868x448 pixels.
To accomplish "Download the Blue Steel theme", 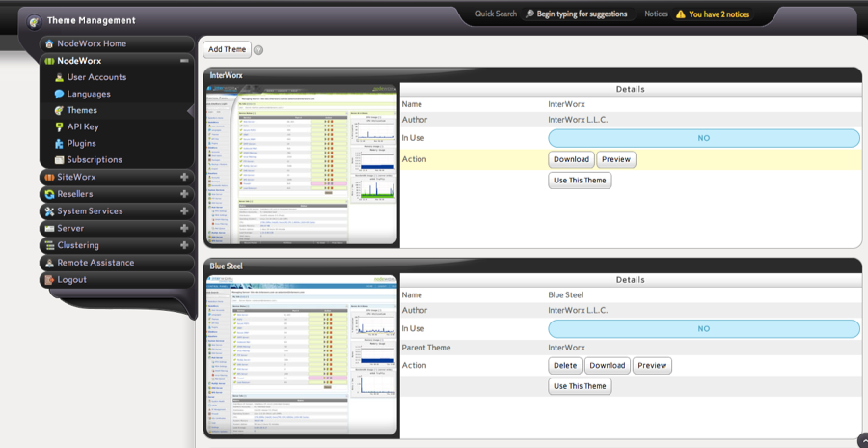I will pos(608,366).
